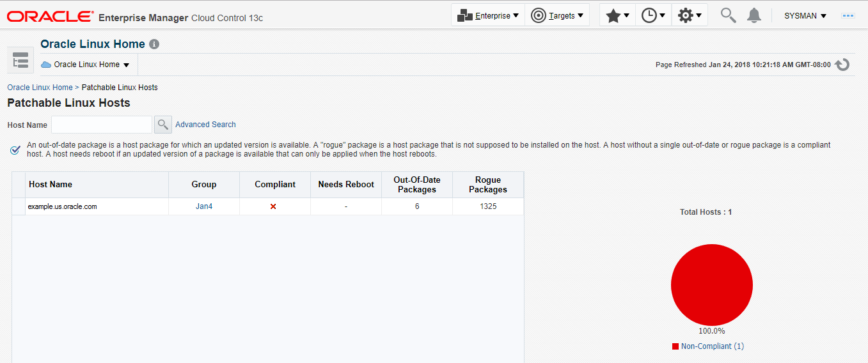Open the History clock menu
868x363 pixels.
653,15
